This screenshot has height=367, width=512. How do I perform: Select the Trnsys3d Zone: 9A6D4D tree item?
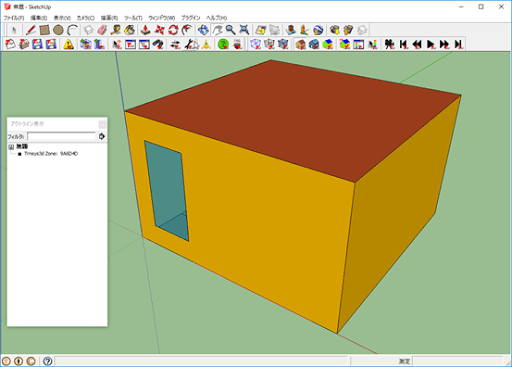51,154
